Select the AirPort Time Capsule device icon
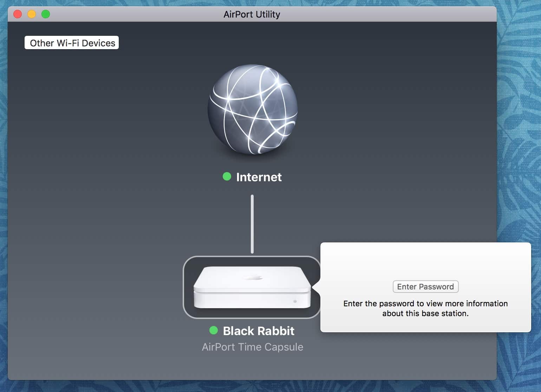The width and height of the screenshot is (541, 392). [252, 287]
